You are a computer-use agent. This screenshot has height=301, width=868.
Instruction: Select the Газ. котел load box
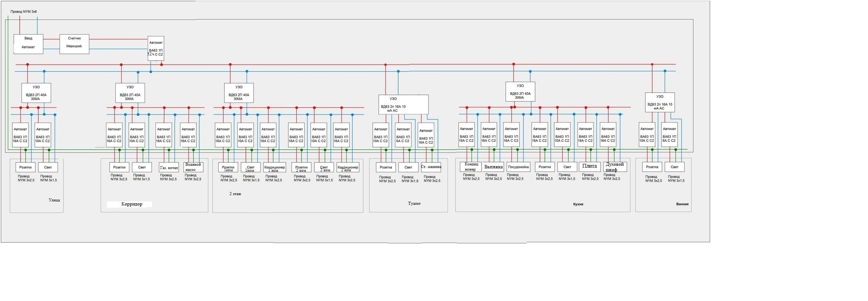click(169, 168)
